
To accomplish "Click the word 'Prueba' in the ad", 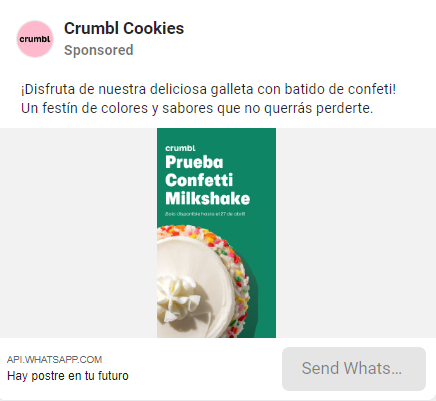I will pos(194,162).
